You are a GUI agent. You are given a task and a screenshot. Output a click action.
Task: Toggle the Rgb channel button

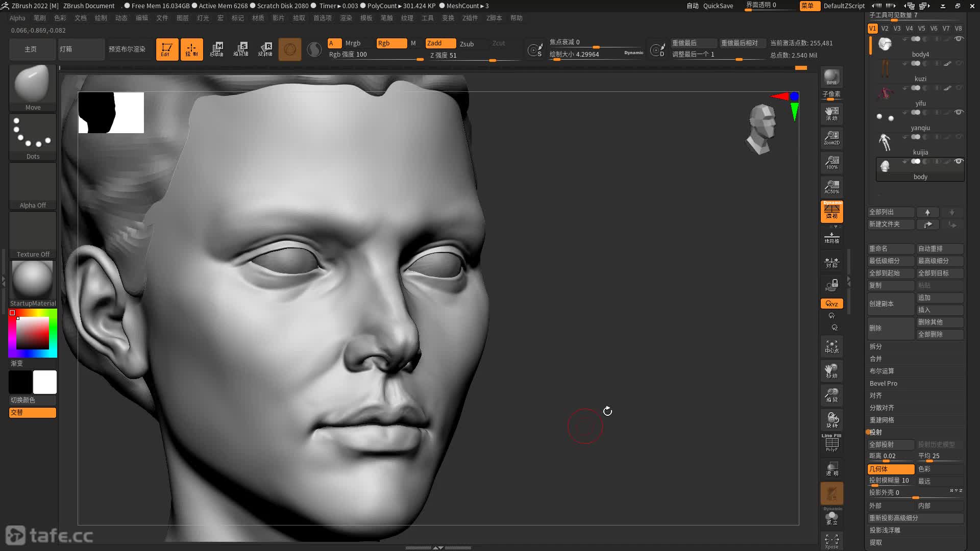(391, 43)
